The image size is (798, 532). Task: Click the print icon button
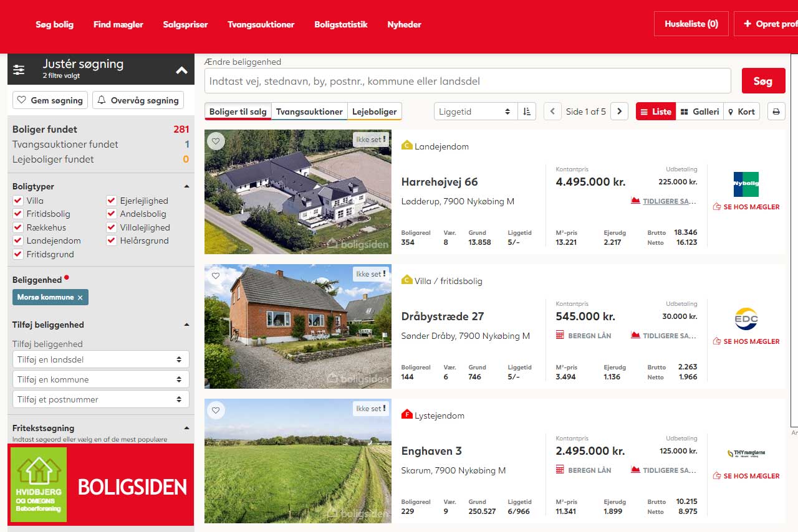tap(776, 112)
